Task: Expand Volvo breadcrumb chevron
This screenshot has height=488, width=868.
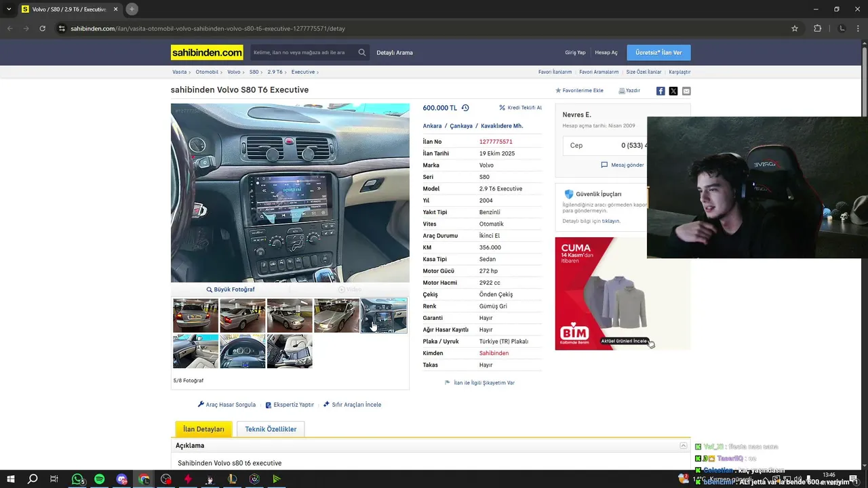Action: click(244, 72)
